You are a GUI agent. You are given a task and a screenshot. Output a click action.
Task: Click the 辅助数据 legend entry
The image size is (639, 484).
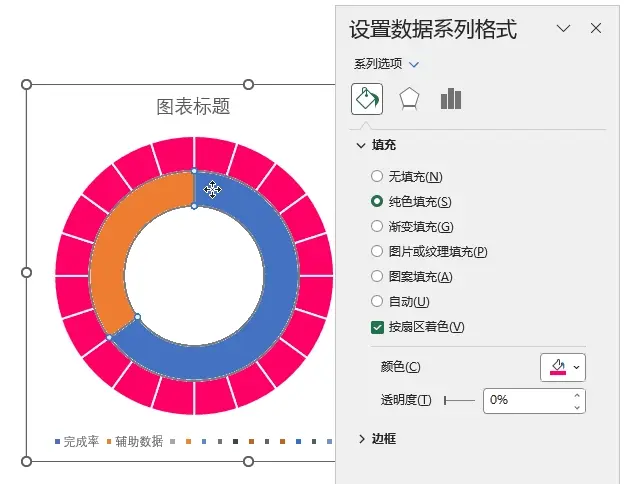tap(135, 441)
